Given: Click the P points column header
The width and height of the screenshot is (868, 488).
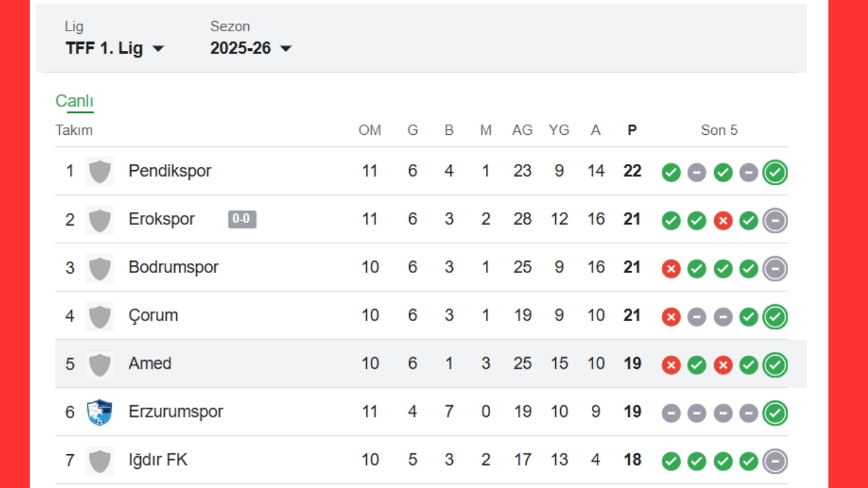Looking at the screenshot, I should [632, 130].
